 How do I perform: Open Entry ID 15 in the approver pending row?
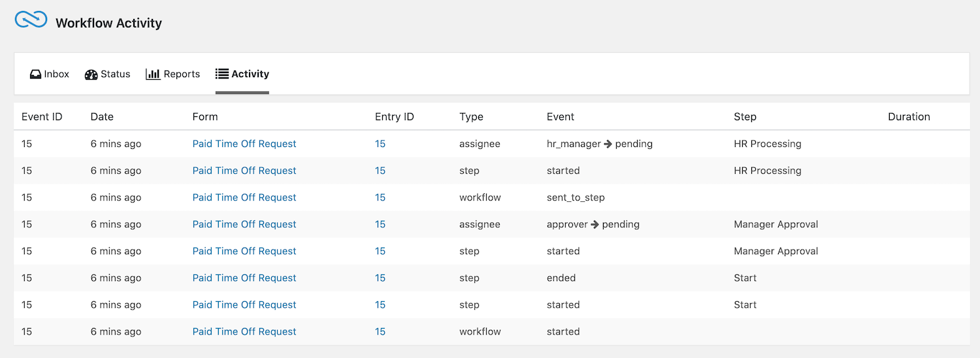point(380,224)
